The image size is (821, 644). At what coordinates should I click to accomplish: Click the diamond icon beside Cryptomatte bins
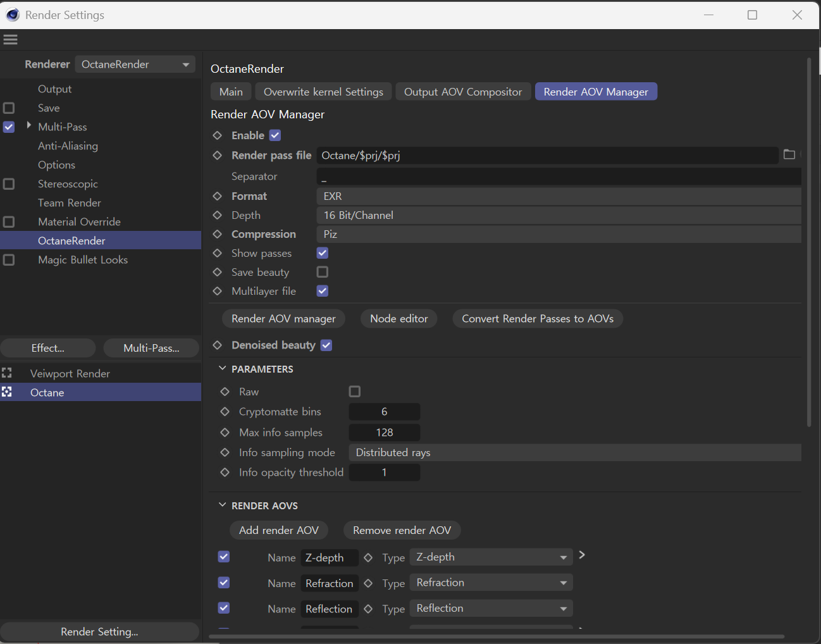pos(225,412)
